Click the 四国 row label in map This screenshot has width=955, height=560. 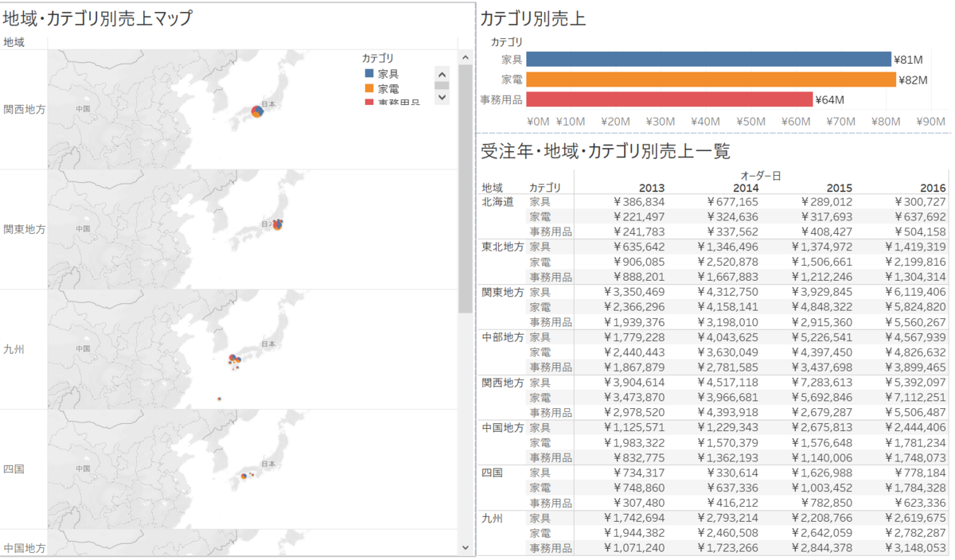(14, 469)
